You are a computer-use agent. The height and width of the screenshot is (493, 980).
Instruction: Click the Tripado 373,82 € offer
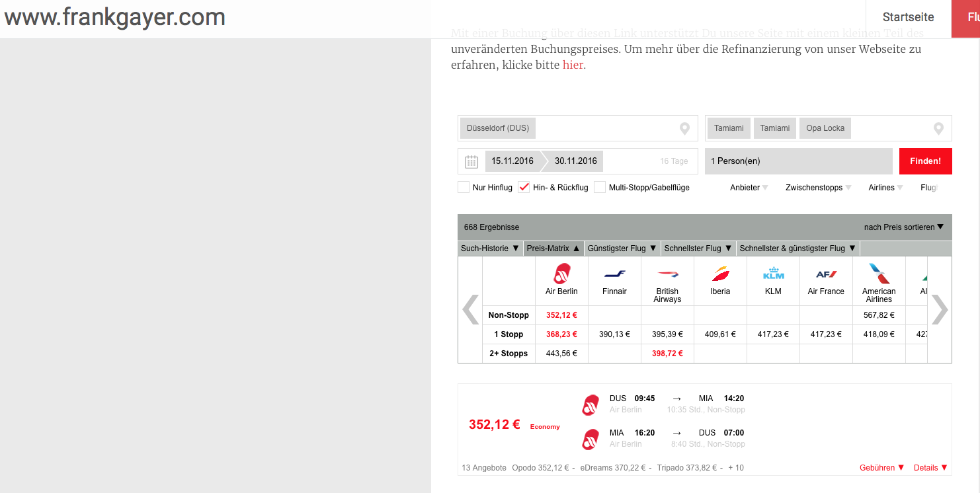[687, 468]
